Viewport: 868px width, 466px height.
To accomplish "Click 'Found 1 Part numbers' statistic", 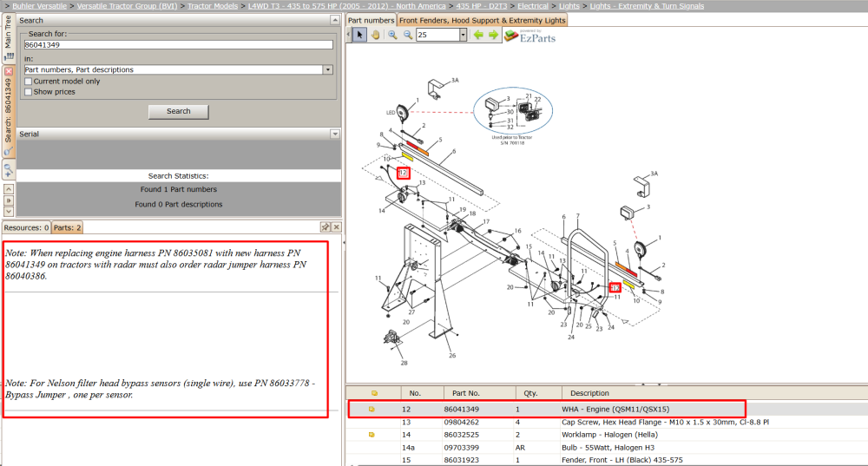I will point(178,189).
